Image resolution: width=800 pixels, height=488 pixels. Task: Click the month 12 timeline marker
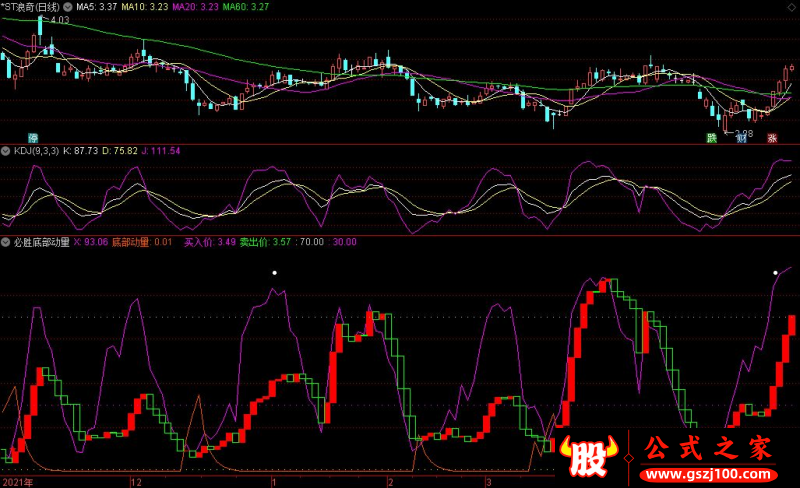[x=136, y=482]
